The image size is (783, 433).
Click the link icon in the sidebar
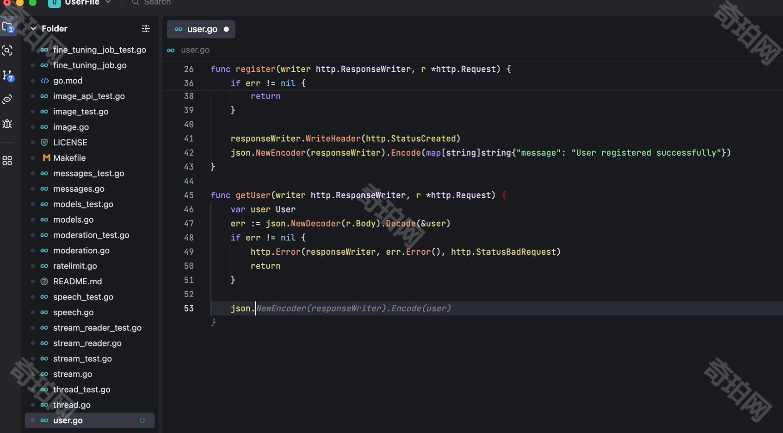8,99
